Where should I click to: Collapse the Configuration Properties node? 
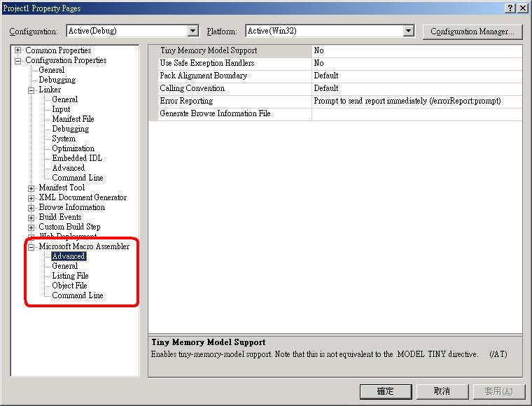[x=17, y=61]
